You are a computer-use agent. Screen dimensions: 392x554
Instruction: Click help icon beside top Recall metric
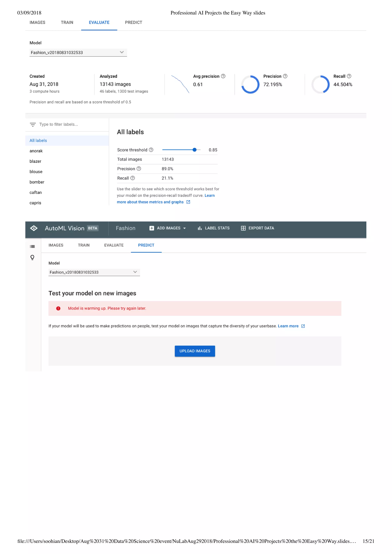349,76
